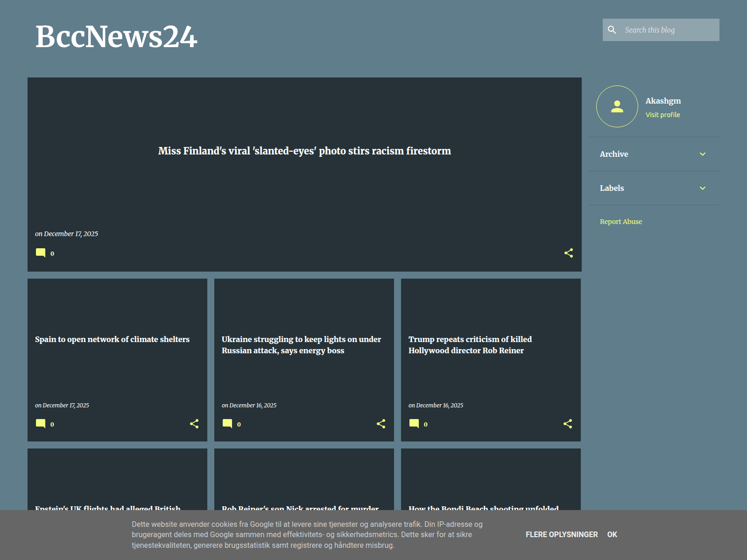Click the Akashgm profile avatar icon

coord(617,106)
